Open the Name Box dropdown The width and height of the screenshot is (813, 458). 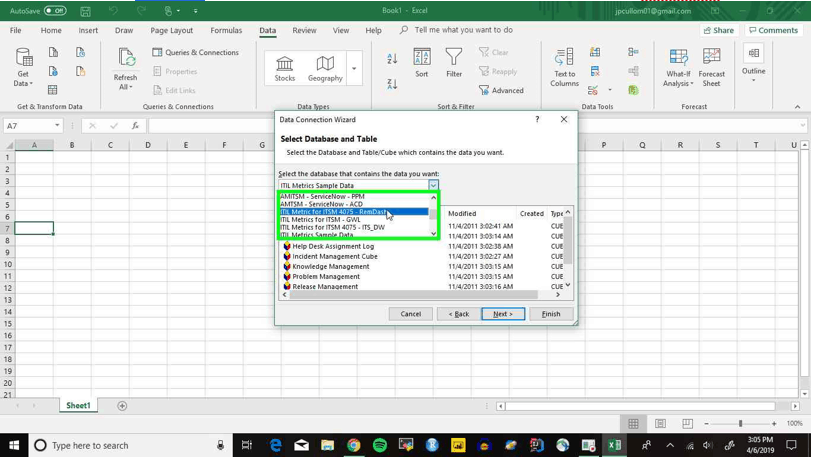point(57,126)
